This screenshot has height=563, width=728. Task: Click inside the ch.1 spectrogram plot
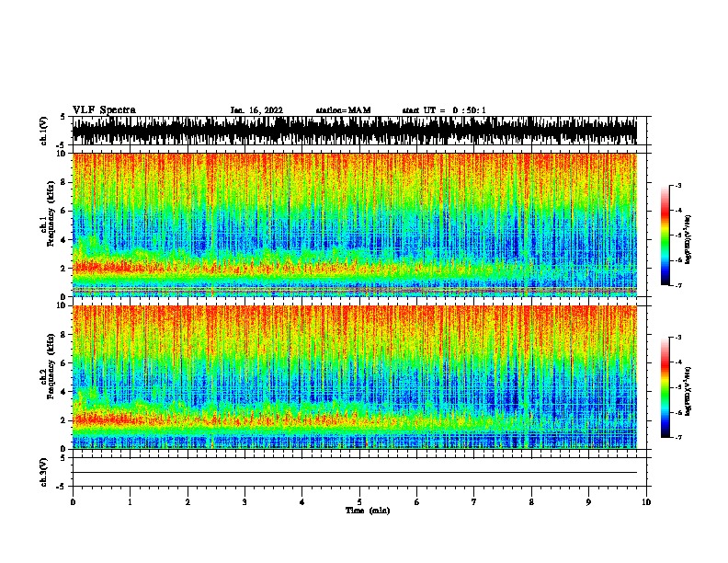[x=354, y=224]
